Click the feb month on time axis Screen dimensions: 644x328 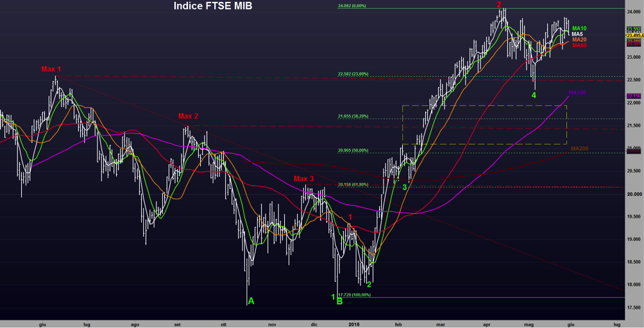click(x=398, y=324)
